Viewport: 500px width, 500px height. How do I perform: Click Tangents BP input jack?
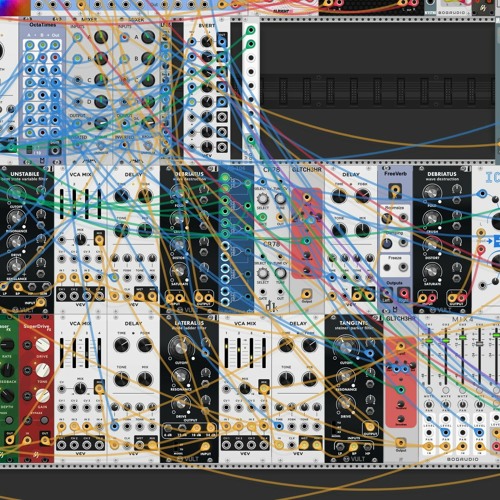pos(354,447)
